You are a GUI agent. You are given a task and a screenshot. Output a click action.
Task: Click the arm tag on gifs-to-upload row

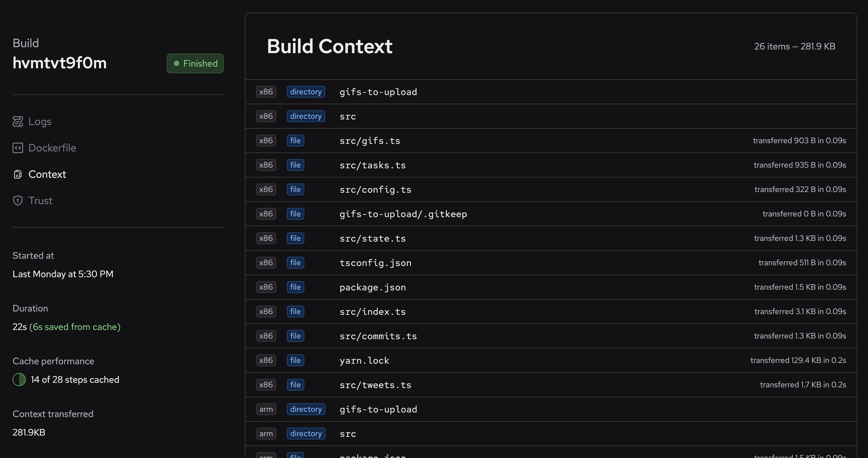[266, 409]
